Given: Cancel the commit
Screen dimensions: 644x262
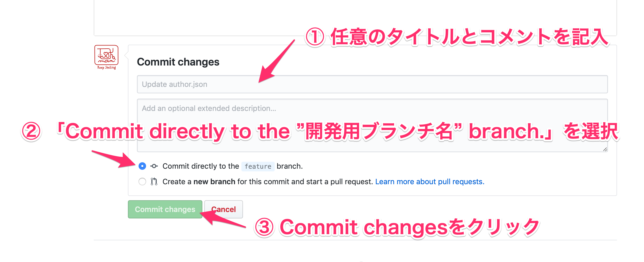Looking at the screenshot, I should pos(223,209).
